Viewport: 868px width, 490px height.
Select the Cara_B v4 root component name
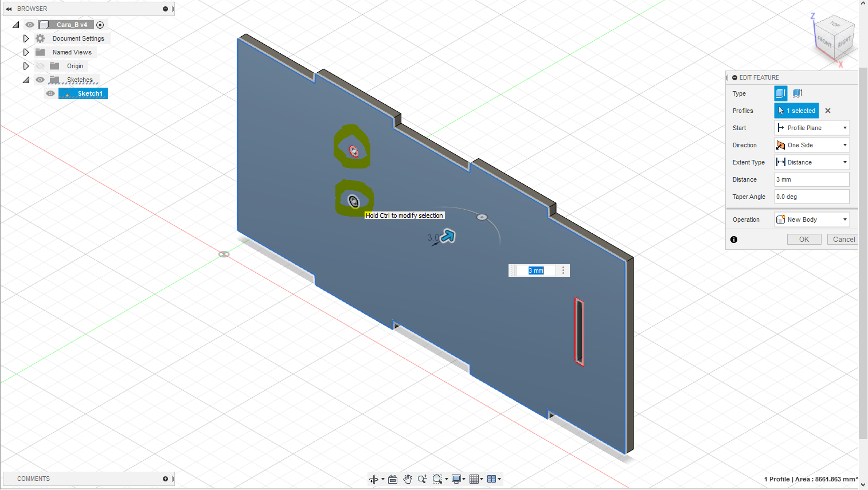click(72, 25)
